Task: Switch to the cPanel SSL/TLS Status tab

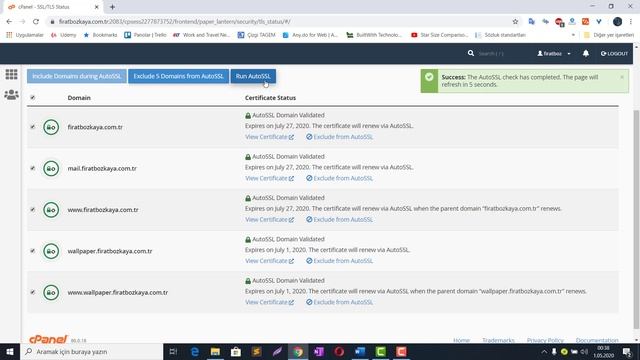Action: point(53,7)
